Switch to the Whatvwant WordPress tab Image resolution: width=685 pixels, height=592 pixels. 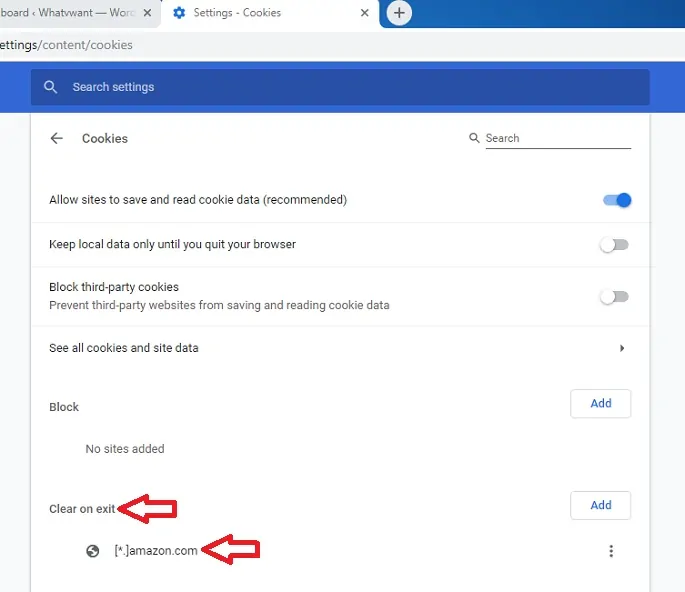(x=70, y=13)
